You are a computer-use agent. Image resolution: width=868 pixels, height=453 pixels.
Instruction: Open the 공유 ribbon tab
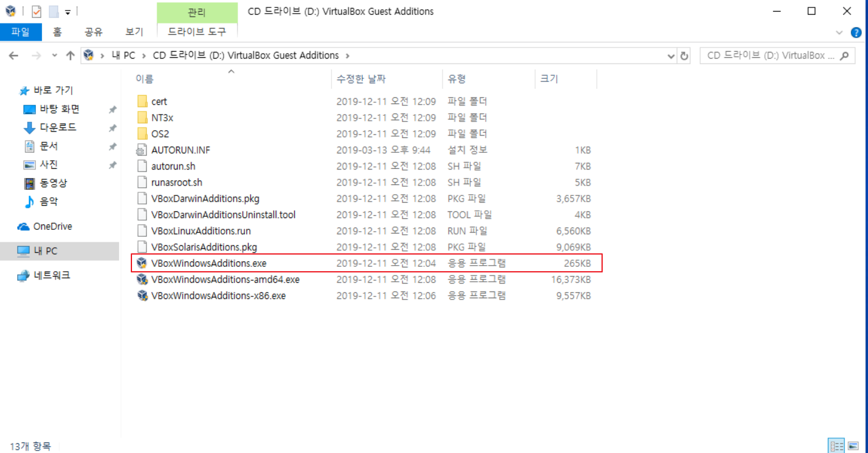[94, 32]
